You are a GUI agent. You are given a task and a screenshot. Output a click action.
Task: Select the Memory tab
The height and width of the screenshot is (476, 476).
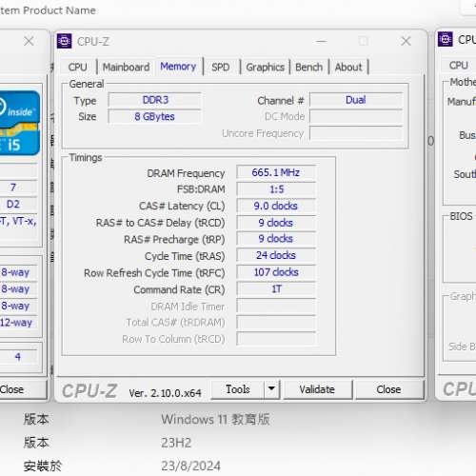click(178, 67)
